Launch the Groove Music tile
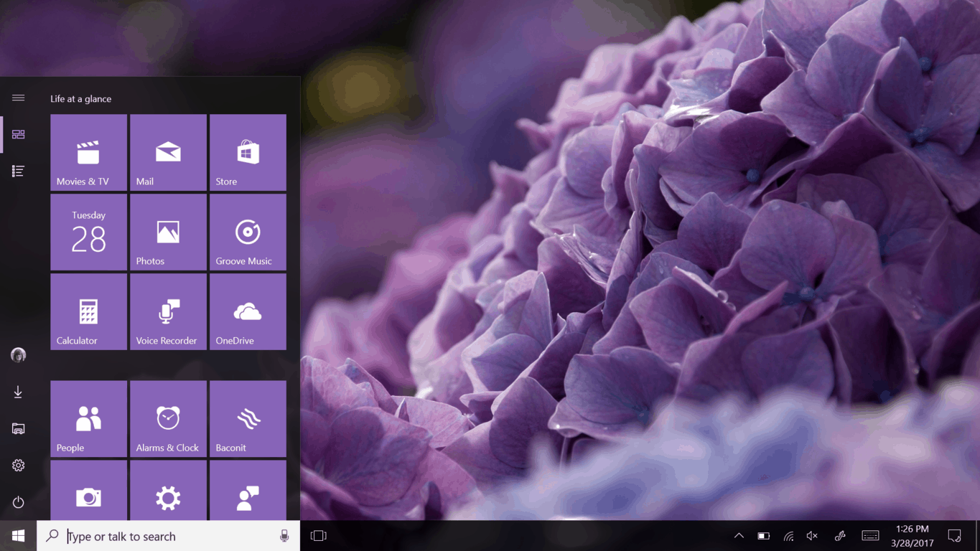The height and width of the screenshot is (551, 980). coord(248,232)
